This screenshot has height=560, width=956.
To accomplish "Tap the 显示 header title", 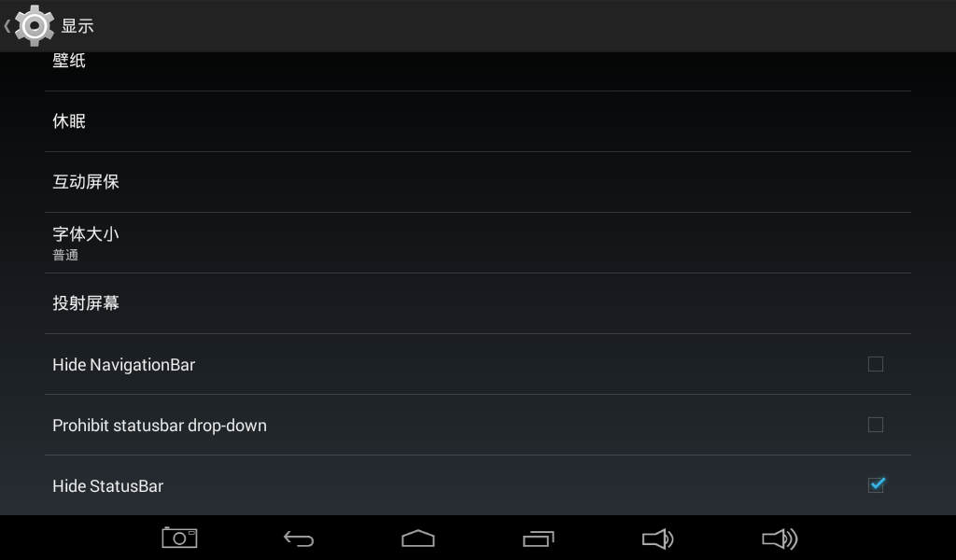I will tap(77, 25).
